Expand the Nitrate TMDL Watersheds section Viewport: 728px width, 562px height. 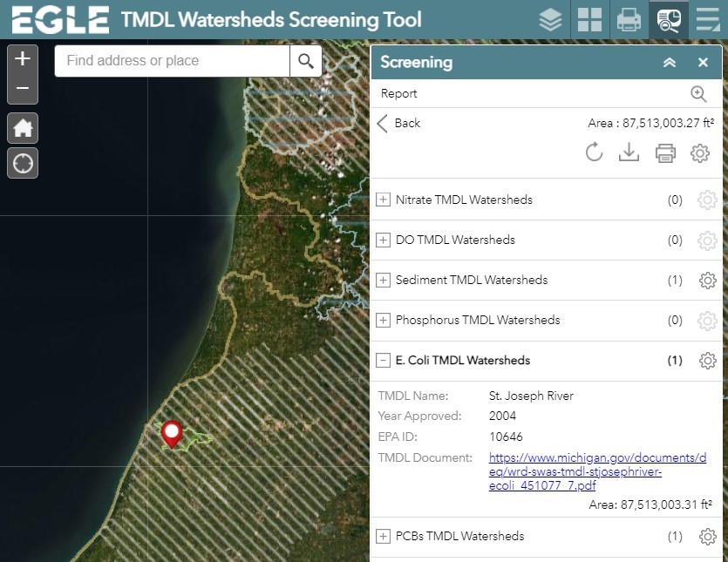(x=383, y=200)
